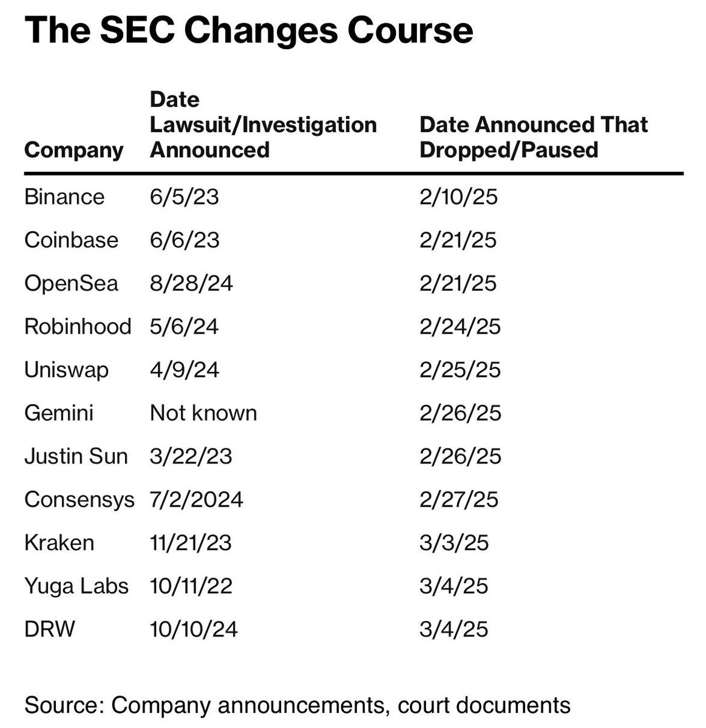Image resolution: width=706 pixels, height=728 pixels.
Task: Click the OpenSea company name
Action: tap(71, 283)
